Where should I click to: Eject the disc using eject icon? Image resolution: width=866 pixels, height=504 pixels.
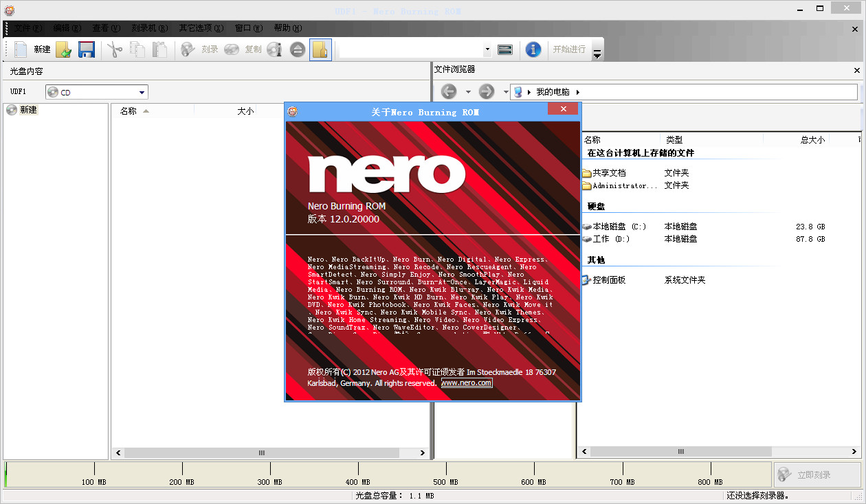pyautogui.click(x=297, y=49)
